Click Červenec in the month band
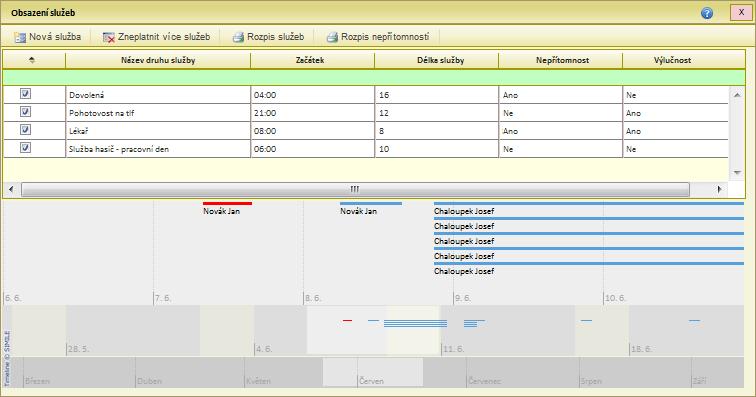The width and height of the screenshot is (756, 397). coord(485,381)
